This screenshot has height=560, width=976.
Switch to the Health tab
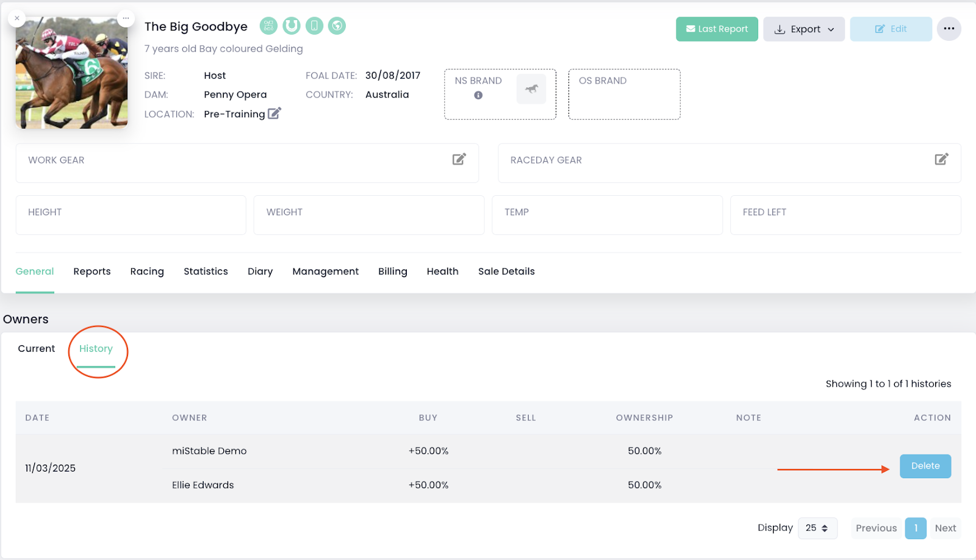coord(442,271)
